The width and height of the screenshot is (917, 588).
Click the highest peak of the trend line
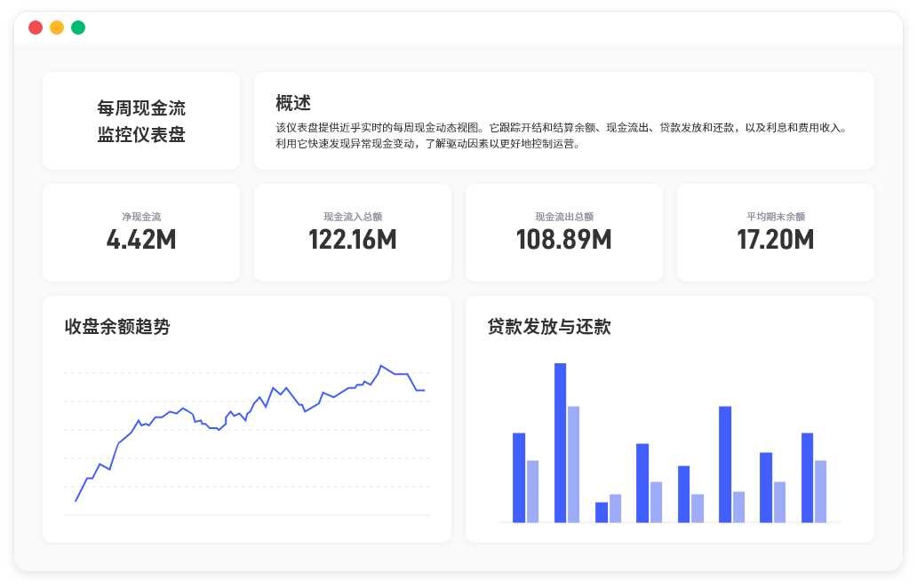(381, 366)
